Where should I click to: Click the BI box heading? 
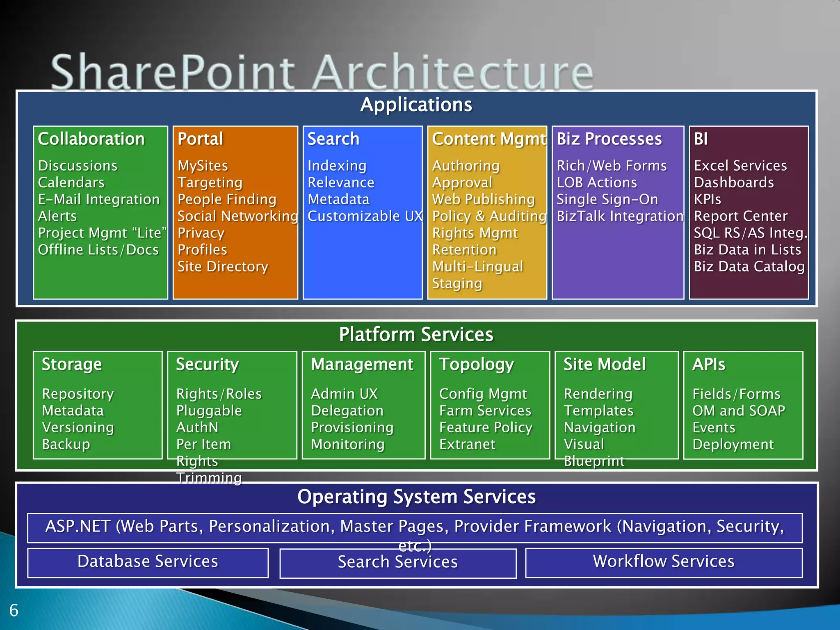[x=701, y=139]
